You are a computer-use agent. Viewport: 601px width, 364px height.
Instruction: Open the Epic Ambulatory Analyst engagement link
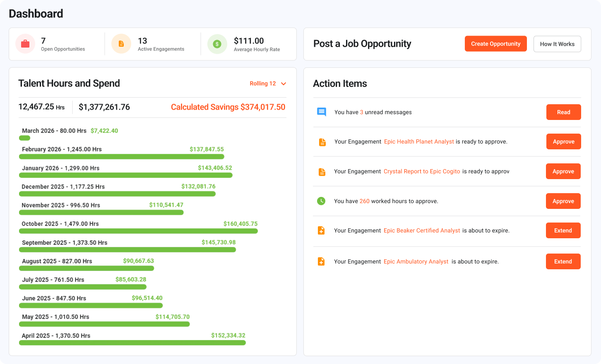click(416, 261)
